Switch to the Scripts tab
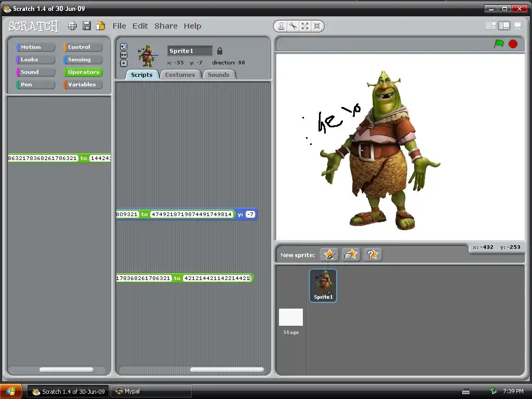Screen dimensions: 532x399 (142, 75)
